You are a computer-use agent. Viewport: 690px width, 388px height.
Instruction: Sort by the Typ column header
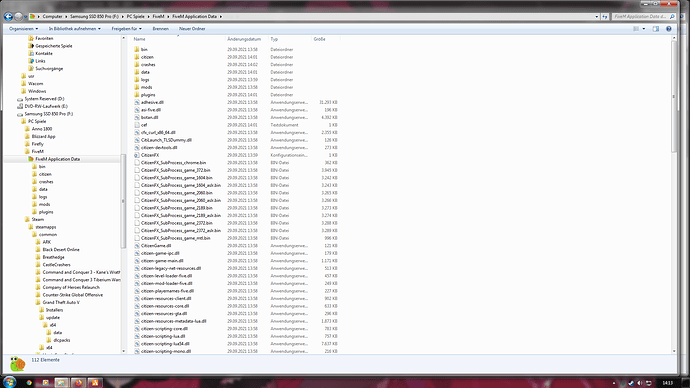(x=274, y=39)
